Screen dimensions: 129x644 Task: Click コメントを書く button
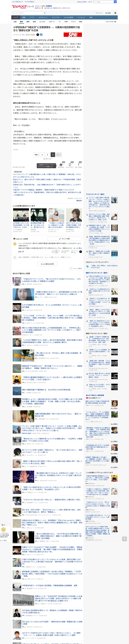(65, 239)
